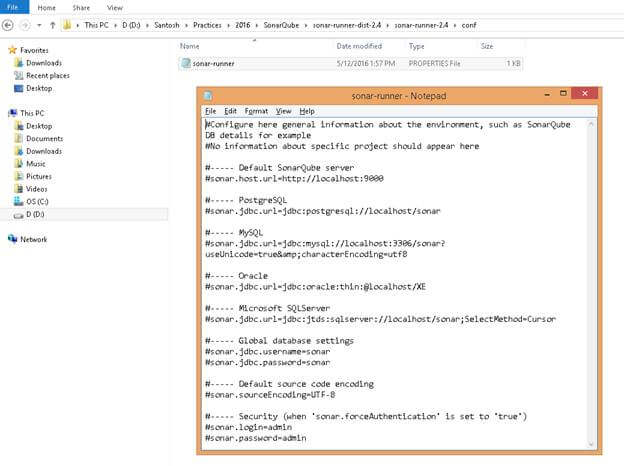This screenshot has width=624, height=466.
Task: Click the Back navigation arrow
Action: (8, 24)
